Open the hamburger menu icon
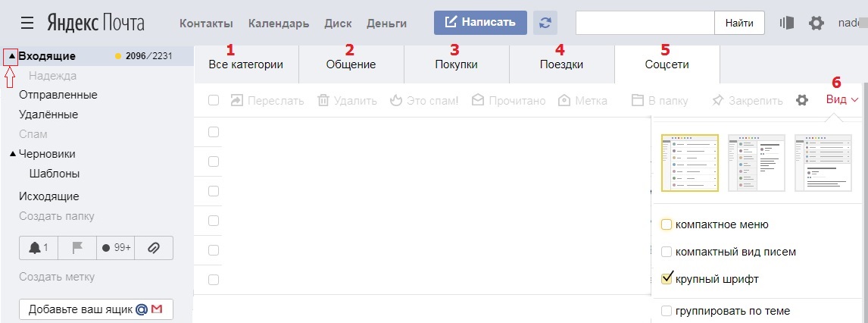The image size is (868, 323). click(x=27, y=23)
